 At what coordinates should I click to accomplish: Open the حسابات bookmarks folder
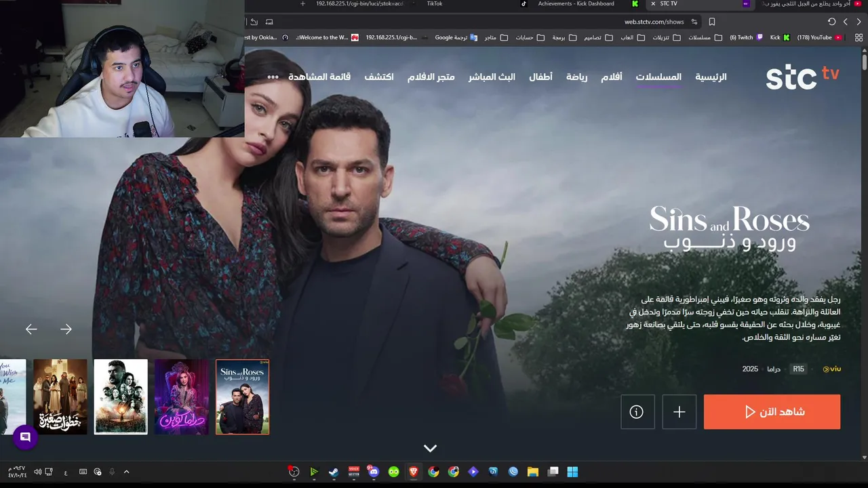[x=530, y=37]
